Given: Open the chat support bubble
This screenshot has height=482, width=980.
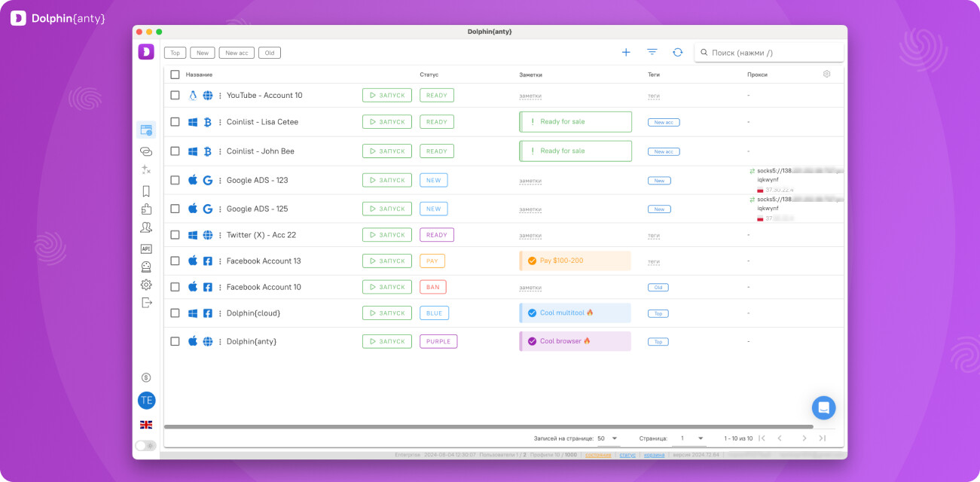Looking at the screenshot, I should click(x=823, y=407).
